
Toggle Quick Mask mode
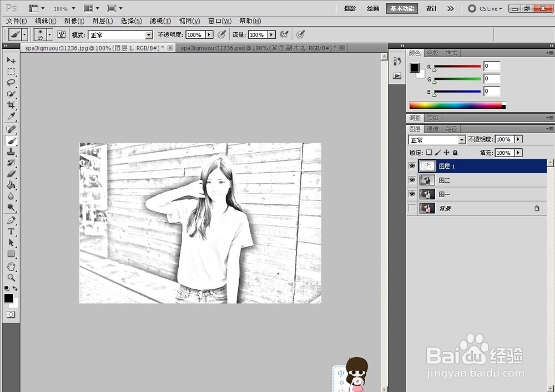[x=11, y=314]
